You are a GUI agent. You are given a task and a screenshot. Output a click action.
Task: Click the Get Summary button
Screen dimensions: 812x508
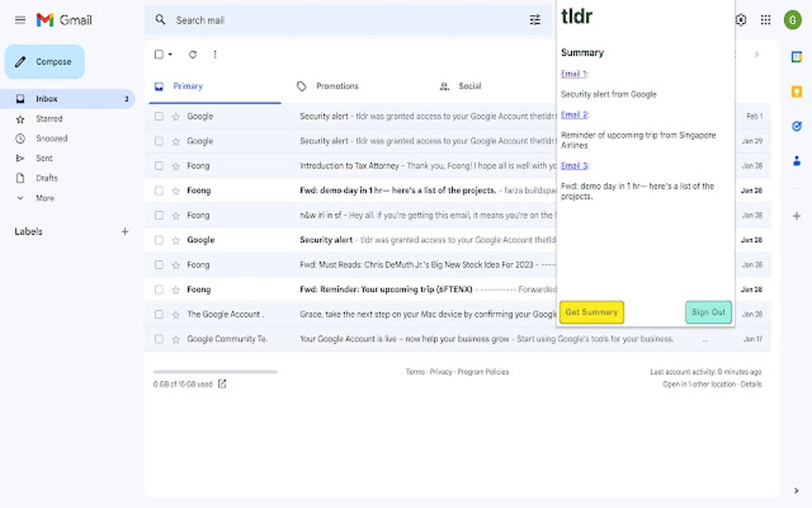[x=591, y=312]
